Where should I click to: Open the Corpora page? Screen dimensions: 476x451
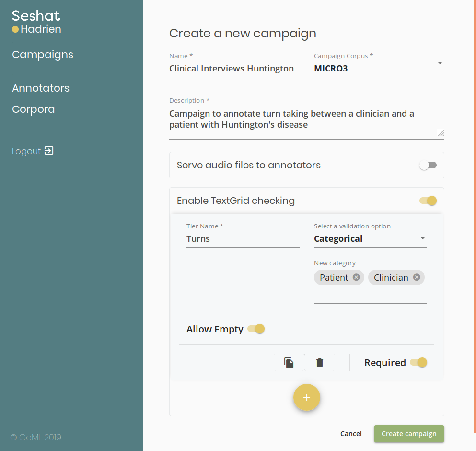34,109
